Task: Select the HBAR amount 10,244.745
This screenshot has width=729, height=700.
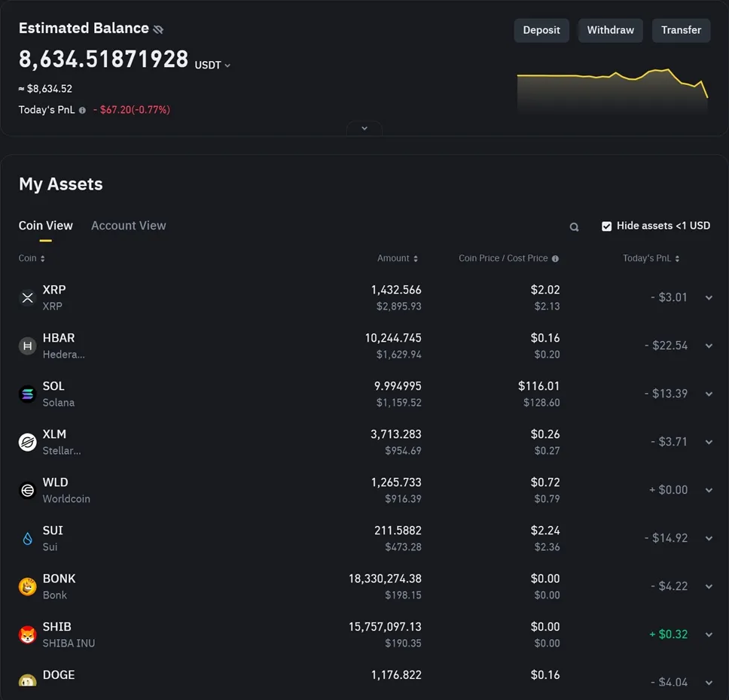Action: point(393,338)
